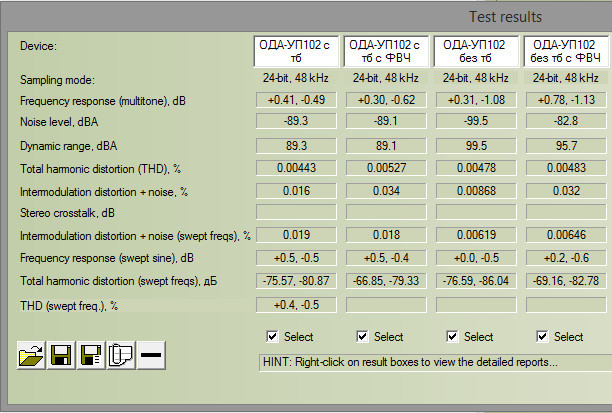Click swept THD result box '-75.57, -80.87'

296,281
